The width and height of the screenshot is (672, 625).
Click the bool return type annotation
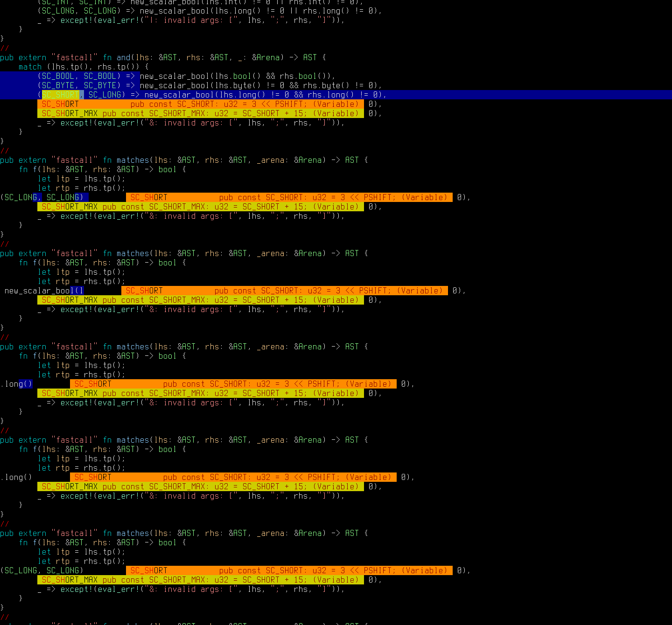[x=167, y=169]
